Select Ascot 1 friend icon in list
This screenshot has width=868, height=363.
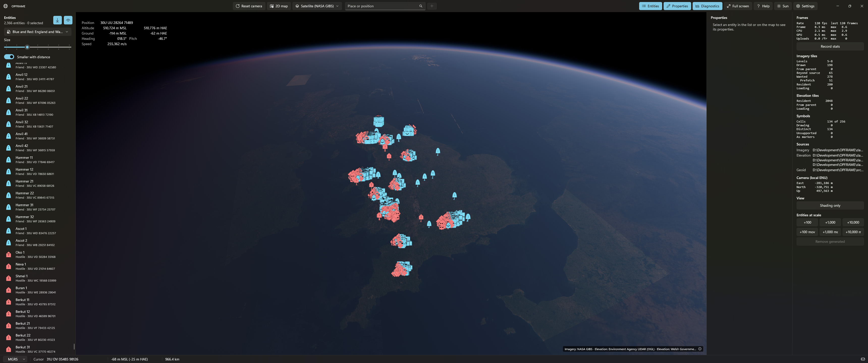pos(8,231)
